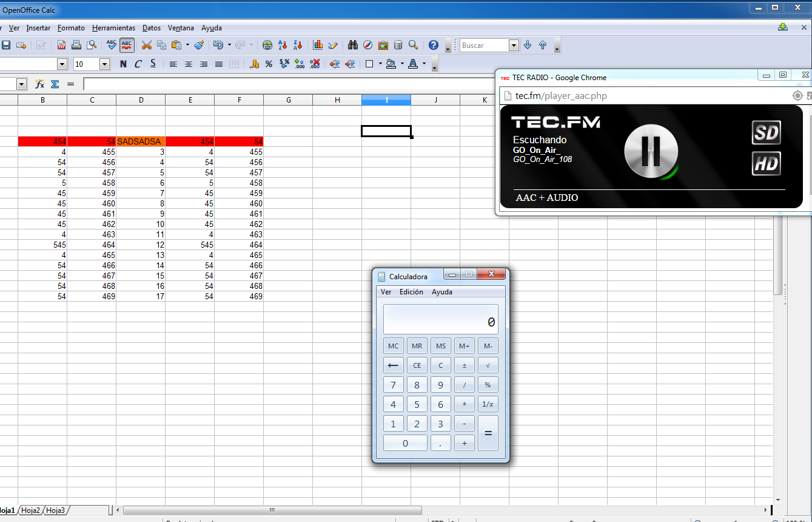Switch to the Hoja3 sheet tab

pyautogui.click(x=55, y=510)
